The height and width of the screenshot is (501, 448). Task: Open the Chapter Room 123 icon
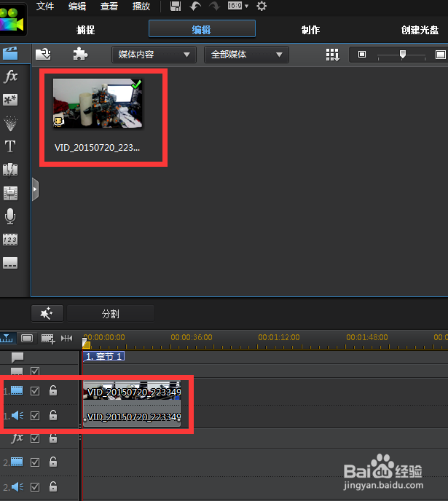point(10,240)
